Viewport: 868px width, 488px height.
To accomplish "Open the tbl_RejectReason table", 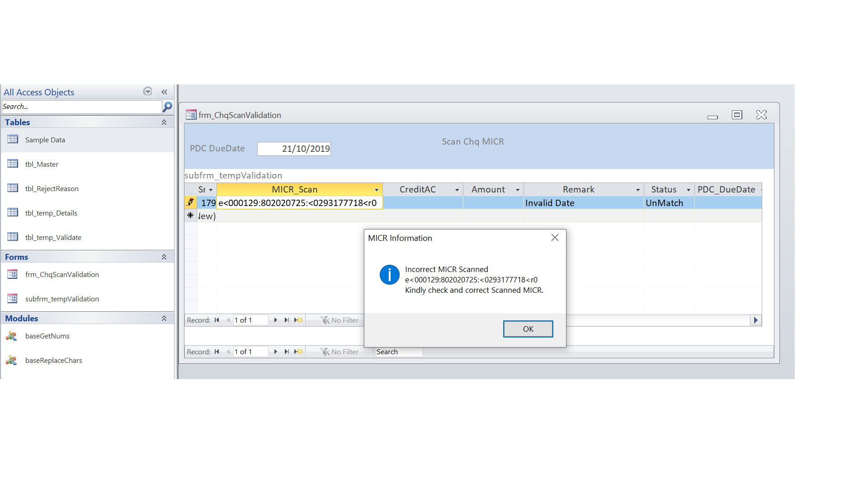I will (52, 188).
